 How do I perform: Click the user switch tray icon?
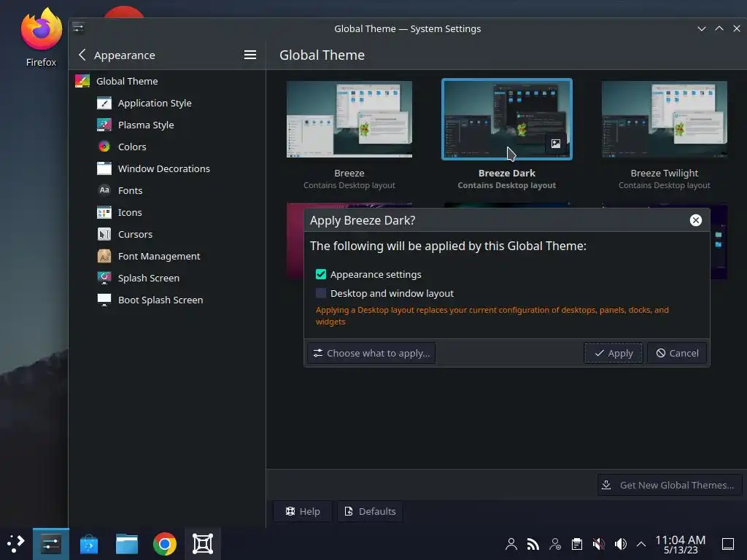(555, 544)
